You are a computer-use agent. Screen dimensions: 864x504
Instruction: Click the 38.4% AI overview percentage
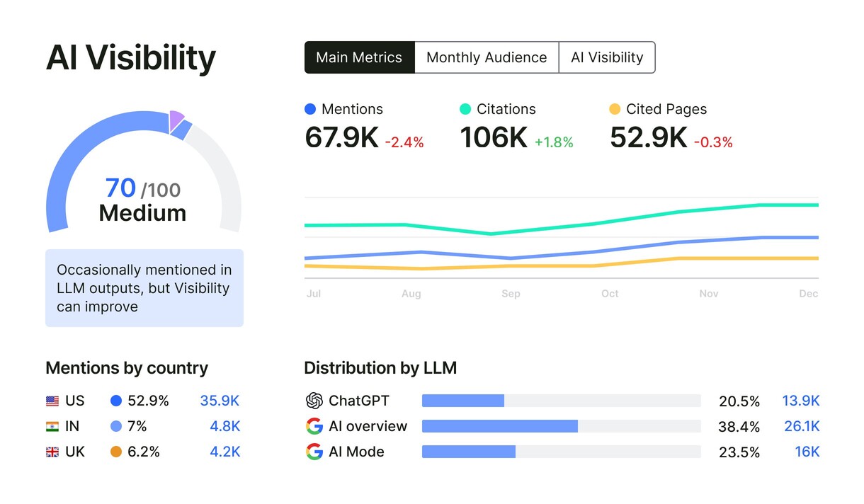tap(739, 427)
